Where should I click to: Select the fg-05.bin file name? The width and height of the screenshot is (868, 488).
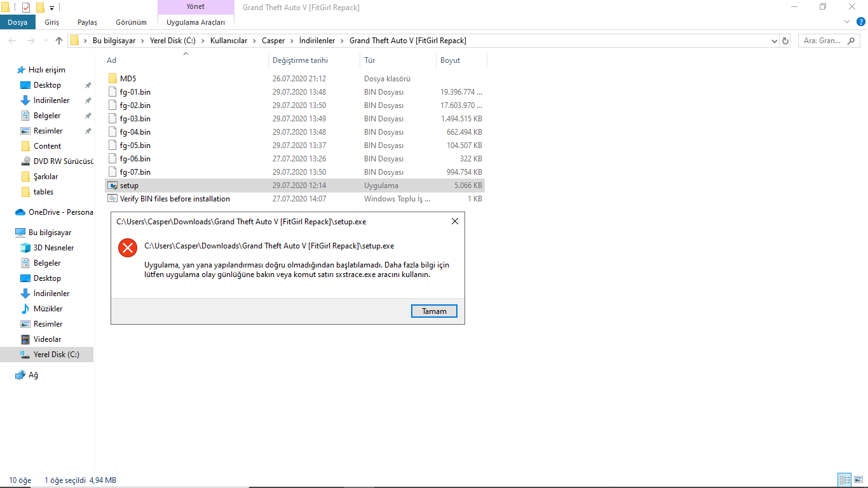[x=135, y=146]
